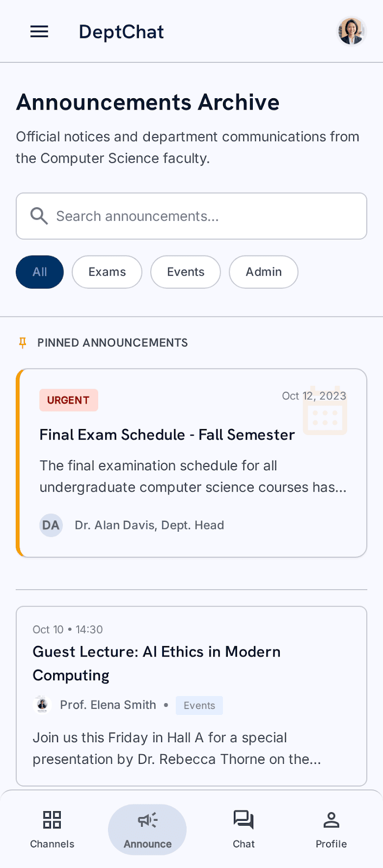Select the All filter chip
This screenshot has width=383, height=868.
tap(40, 272)
